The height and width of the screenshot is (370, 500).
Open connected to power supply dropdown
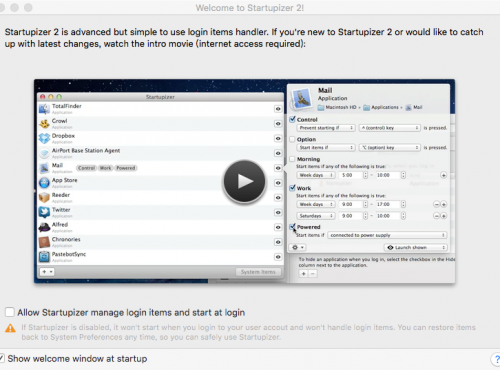pos(387,235)
